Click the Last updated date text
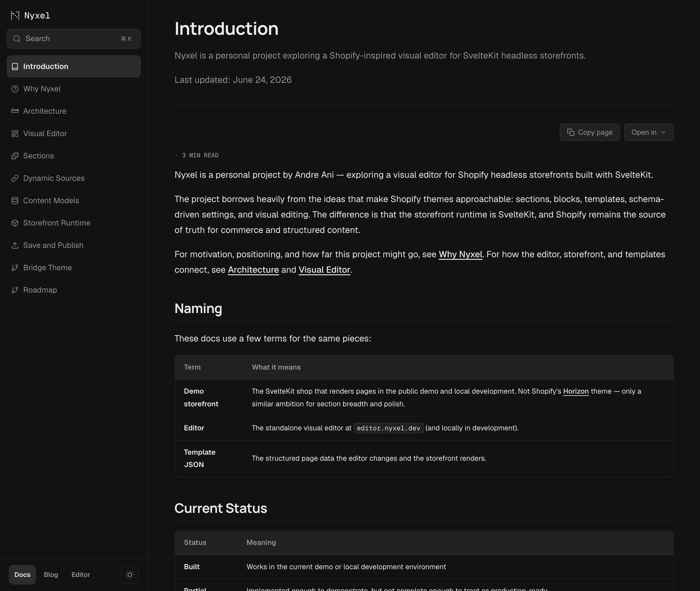 tap(233, 80)
